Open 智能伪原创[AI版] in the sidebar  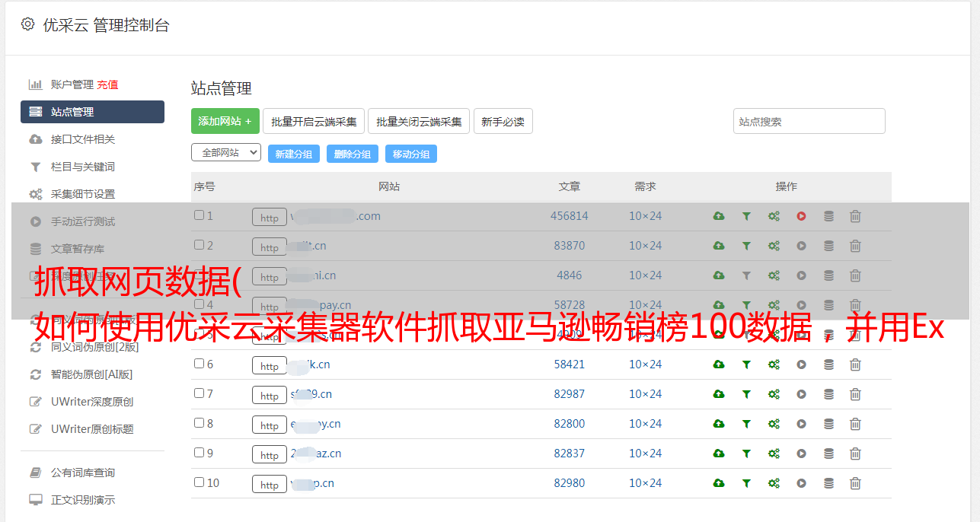(92, 374)
